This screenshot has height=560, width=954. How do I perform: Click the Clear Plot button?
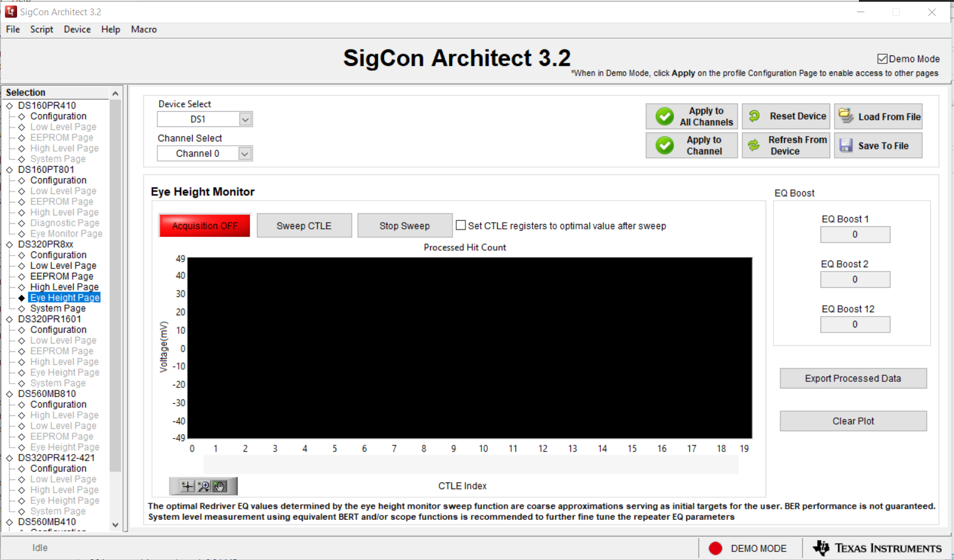pos(853,421)
